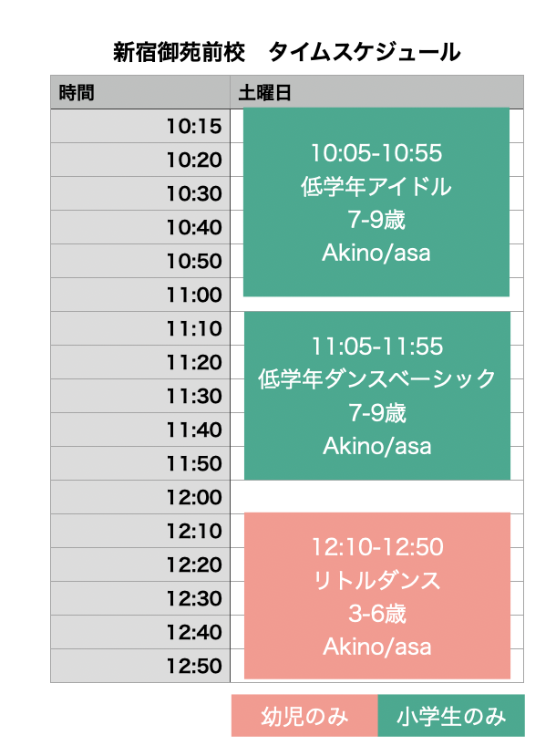
Task: Select the 12:50 time cell
Action: click(x=139, y=667)
